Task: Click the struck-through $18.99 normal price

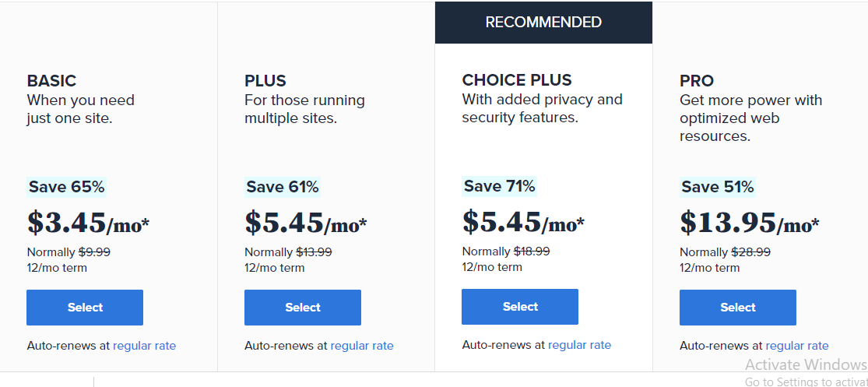Action: (x=532, y=252)
